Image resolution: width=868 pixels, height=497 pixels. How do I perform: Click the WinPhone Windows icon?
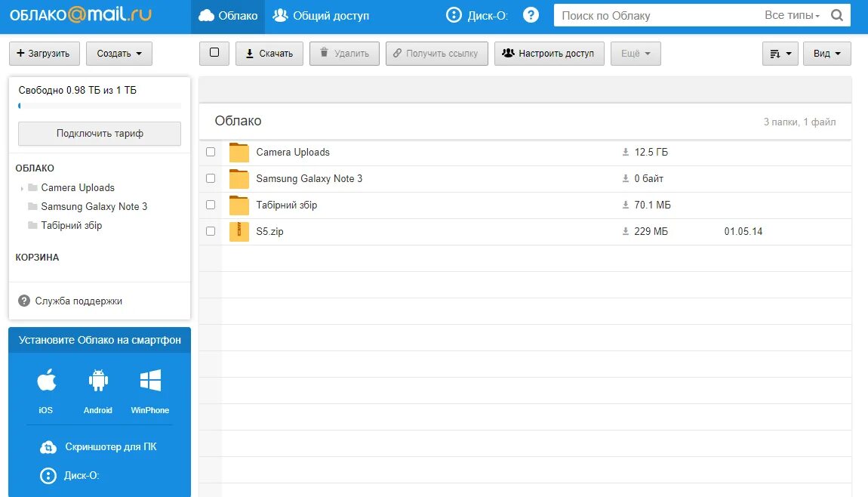150,381
